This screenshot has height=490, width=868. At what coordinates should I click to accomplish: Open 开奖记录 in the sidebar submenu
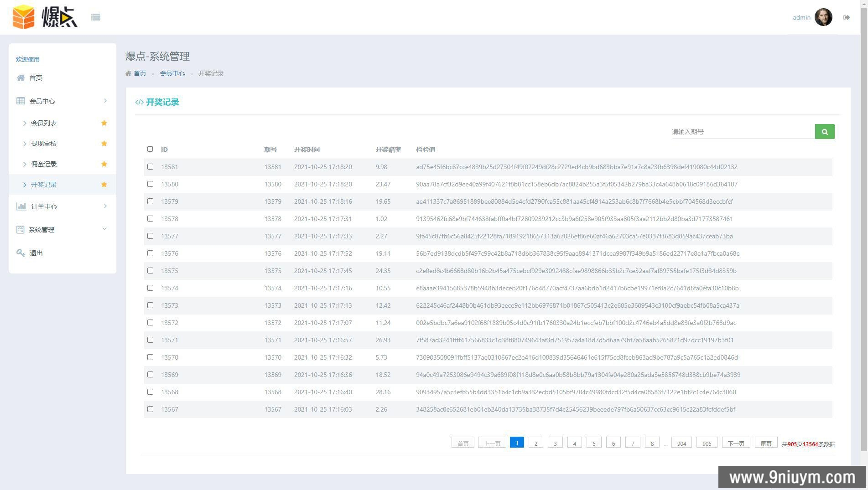point(44,185)
